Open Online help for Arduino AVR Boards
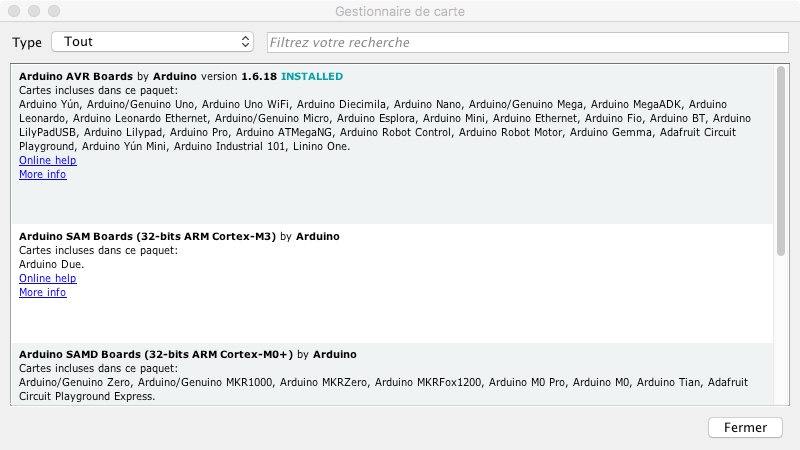Image resolution: width=800 pixels, height=450 pixels. (x=47, y=160)
